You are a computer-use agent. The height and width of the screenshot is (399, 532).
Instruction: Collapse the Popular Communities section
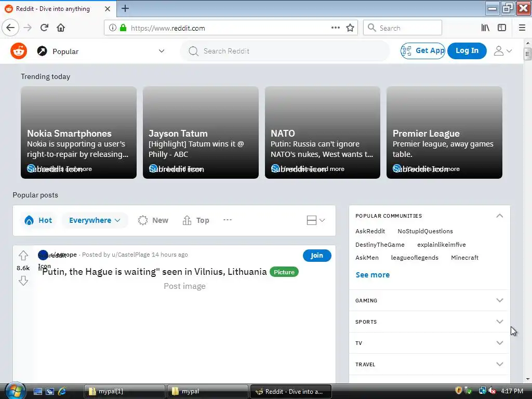click(499, 216)
